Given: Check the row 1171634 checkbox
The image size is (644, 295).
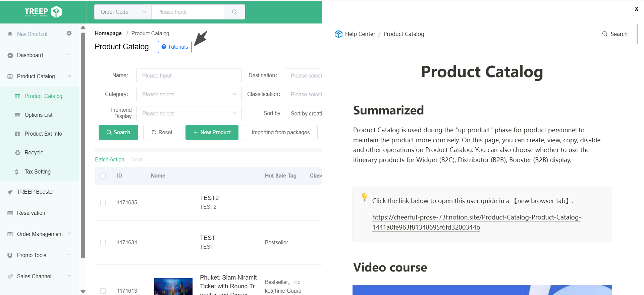Looking at the screenshot, I should (x=103, y=242).
